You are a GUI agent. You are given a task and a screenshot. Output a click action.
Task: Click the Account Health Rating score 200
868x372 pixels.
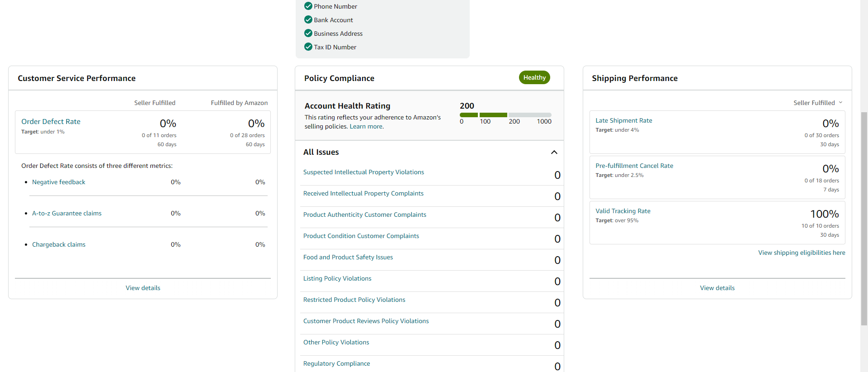click(x=467, y=105)
